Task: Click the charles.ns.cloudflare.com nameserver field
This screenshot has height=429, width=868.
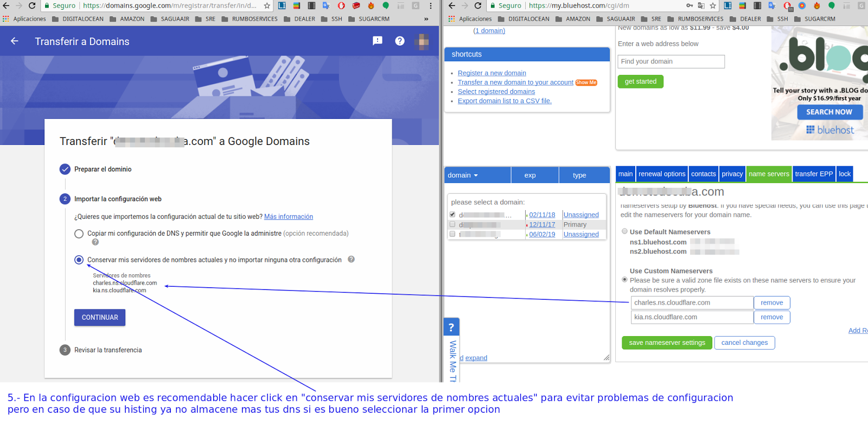Action: point(692,302)
